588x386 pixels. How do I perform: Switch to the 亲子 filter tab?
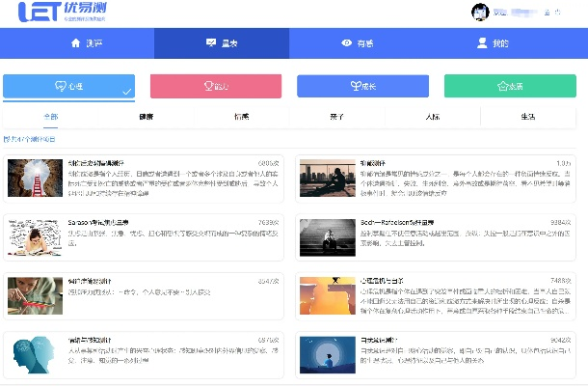coord(336,117)
